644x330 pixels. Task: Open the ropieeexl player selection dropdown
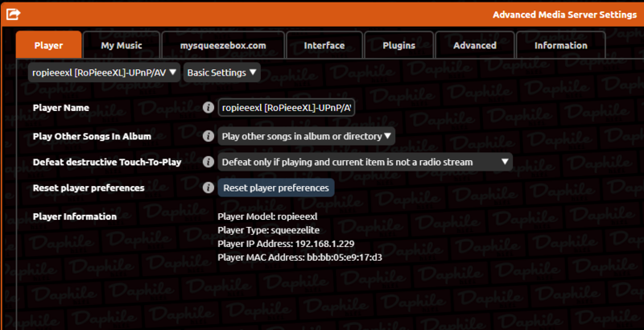coord(104,72)
